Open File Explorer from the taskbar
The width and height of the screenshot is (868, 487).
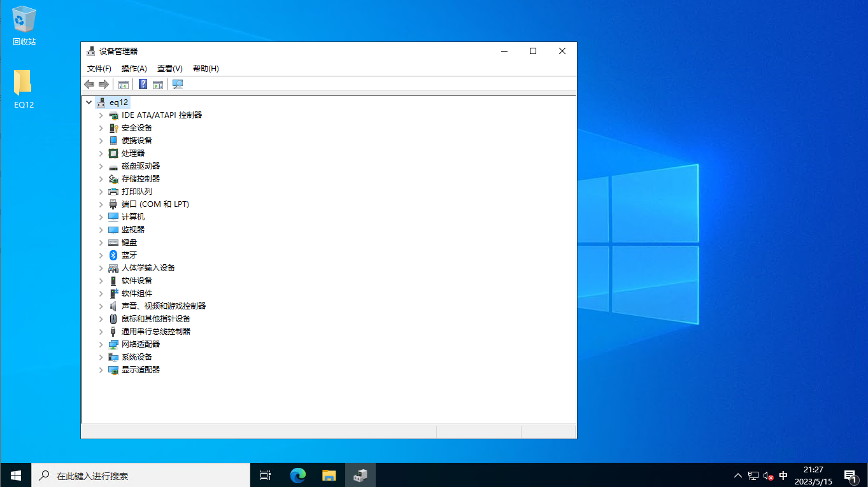pos(329,475)
